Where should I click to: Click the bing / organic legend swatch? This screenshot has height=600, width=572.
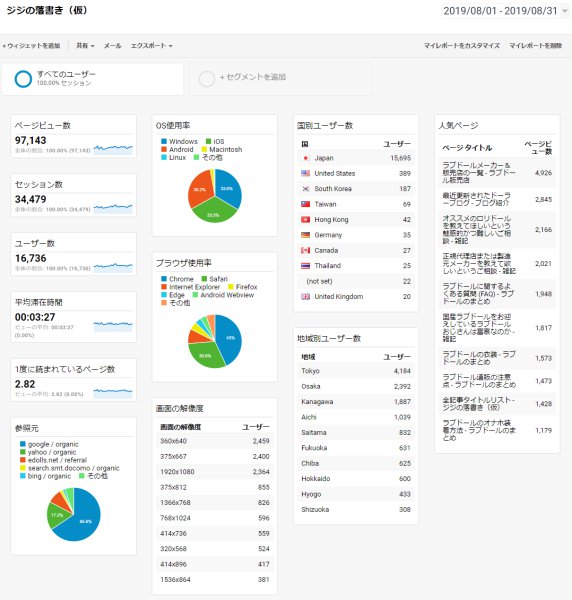tap(23, 476)
